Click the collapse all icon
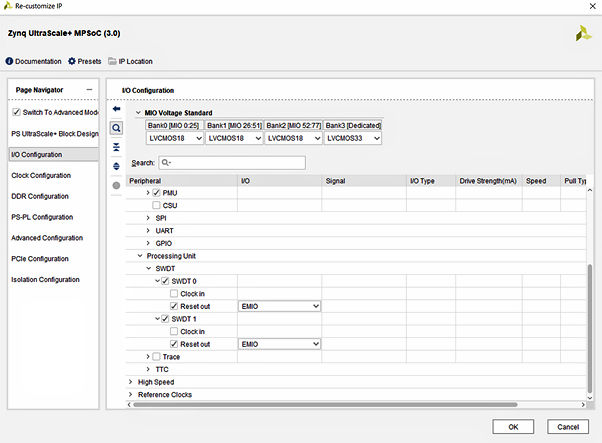 click(x=116, y=147)
